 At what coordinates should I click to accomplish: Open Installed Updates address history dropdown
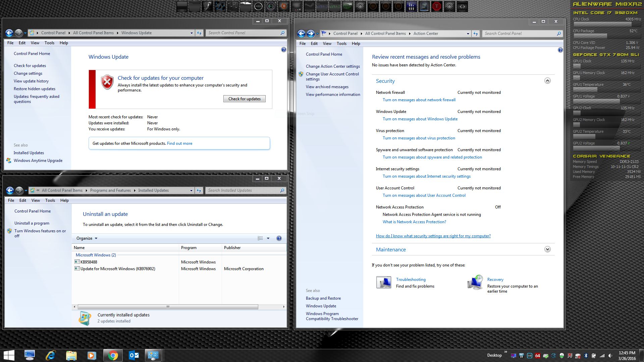(x=191, y=190)
